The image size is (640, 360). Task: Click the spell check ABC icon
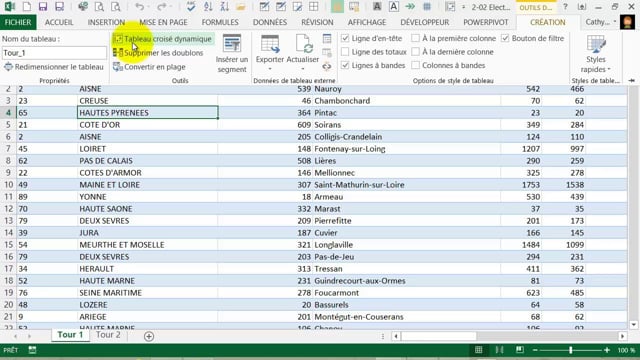191,7
